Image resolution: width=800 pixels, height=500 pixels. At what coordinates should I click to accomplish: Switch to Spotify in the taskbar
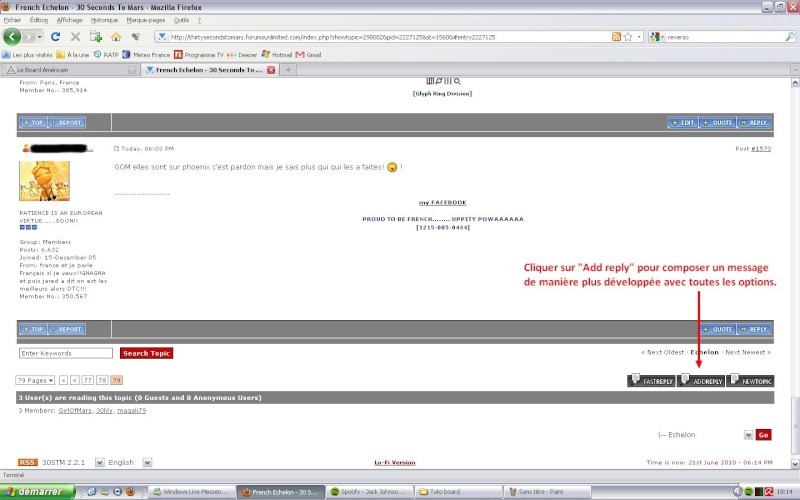(370, 492)
